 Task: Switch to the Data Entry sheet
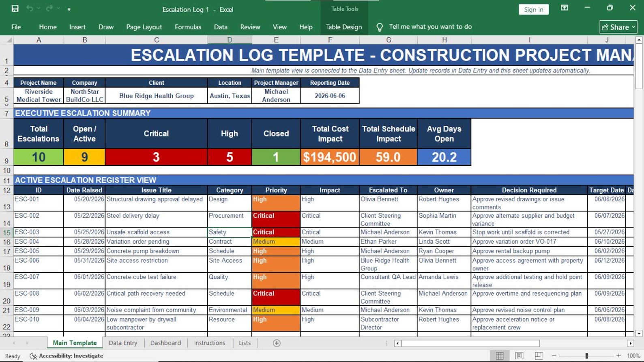pos(123,343)
